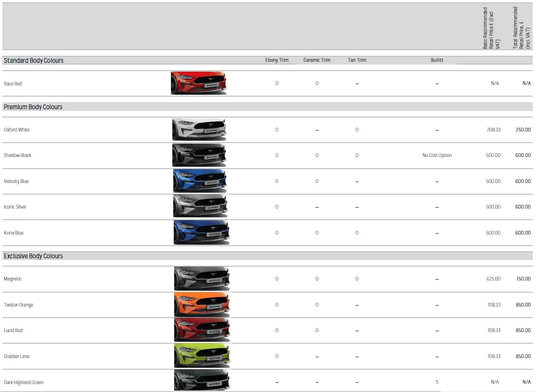Click the Ceramic Trim column header

point(317,60)
